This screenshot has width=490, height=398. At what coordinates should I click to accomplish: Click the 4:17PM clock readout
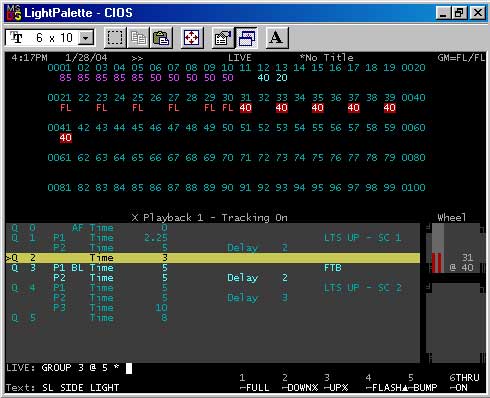coord(29,58)
